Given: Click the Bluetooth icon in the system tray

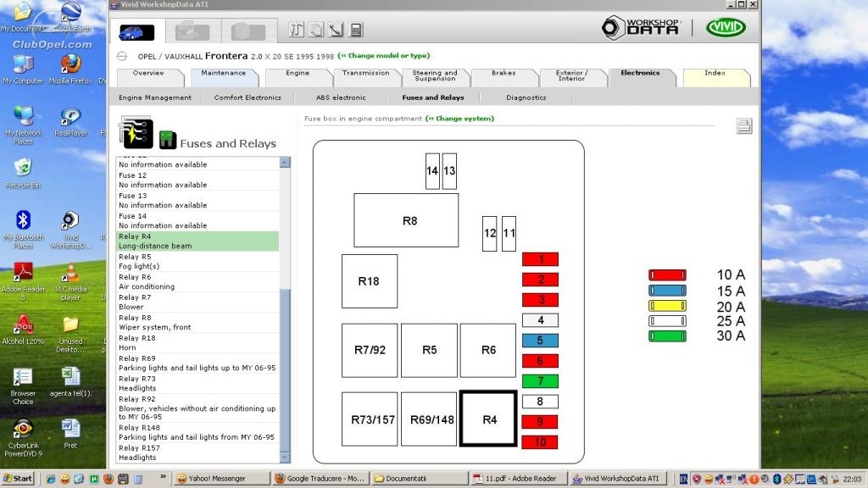Looking at the screenshot, I should [x=776, y=479].
